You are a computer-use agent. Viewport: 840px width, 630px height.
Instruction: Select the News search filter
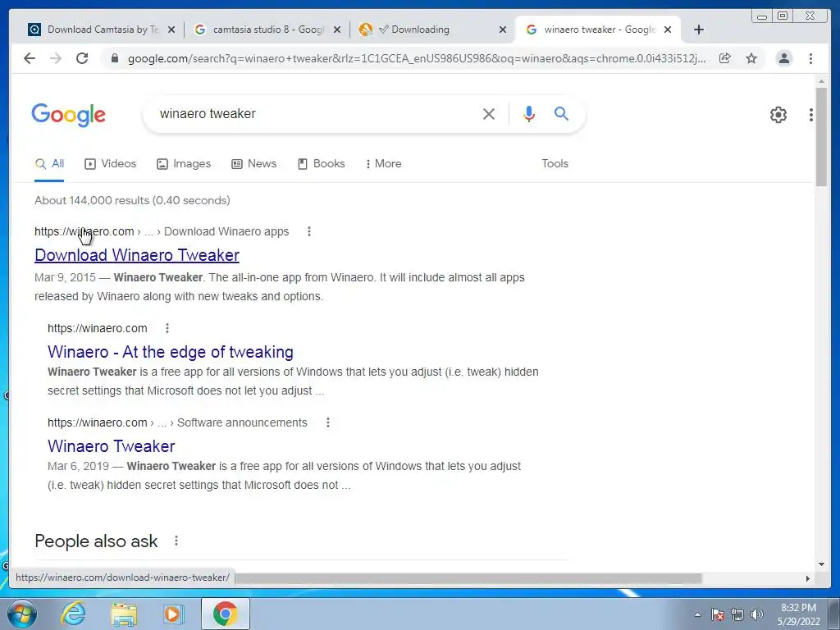(x=254, y=164)
